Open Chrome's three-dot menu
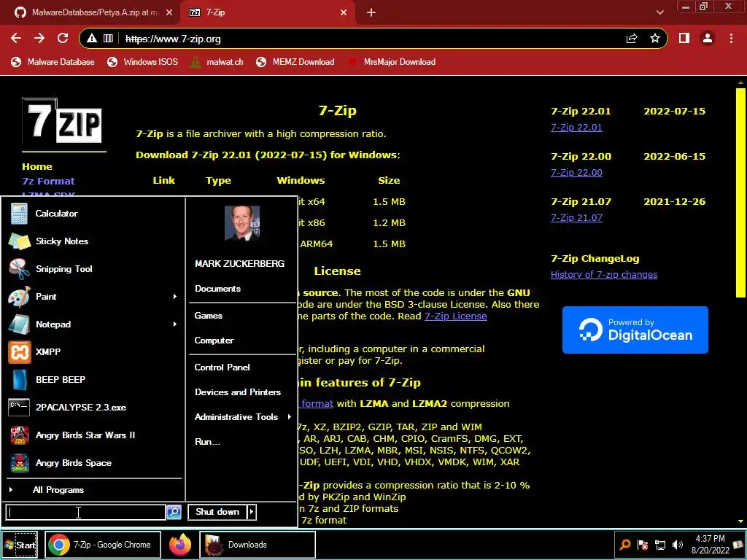Viewport: 747px width, 560px height. [731, 39]
